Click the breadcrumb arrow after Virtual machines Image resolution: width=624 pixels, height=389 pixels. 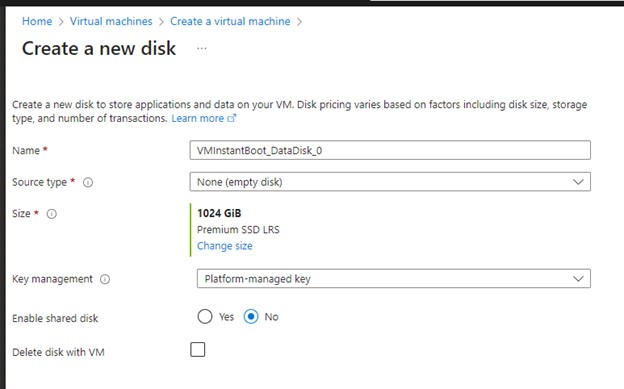pos(161,22)
